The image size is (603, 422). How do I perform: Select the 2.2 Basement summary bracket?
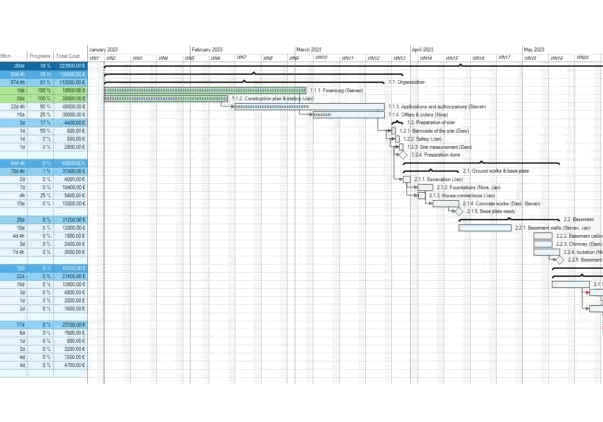click(509, 219)
